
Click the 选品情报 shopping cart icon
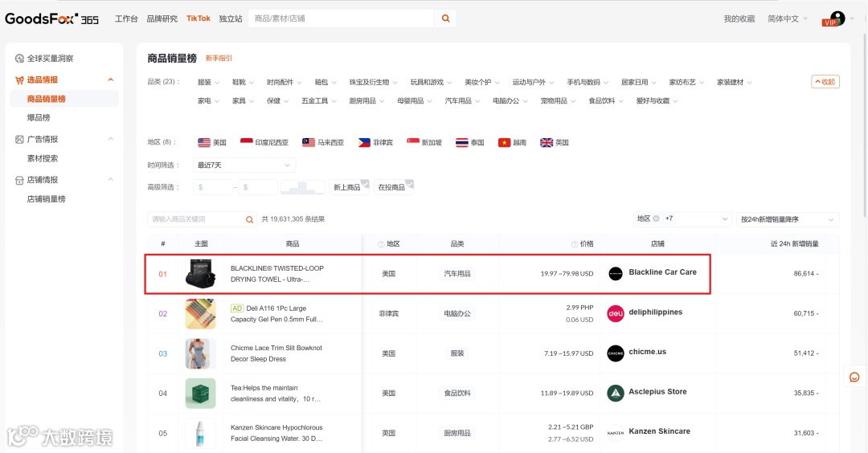19,80
